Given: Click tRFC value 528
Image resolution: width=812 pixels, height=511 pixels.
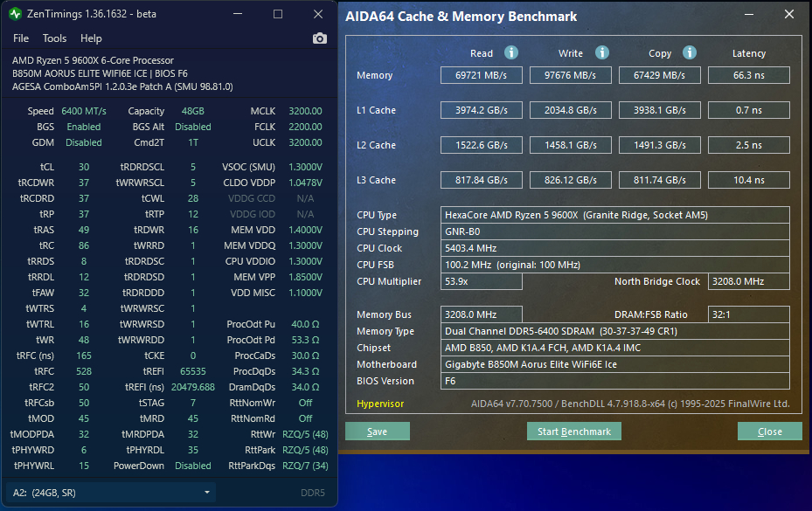Looking at the screenshot, I should pos(84,371).
